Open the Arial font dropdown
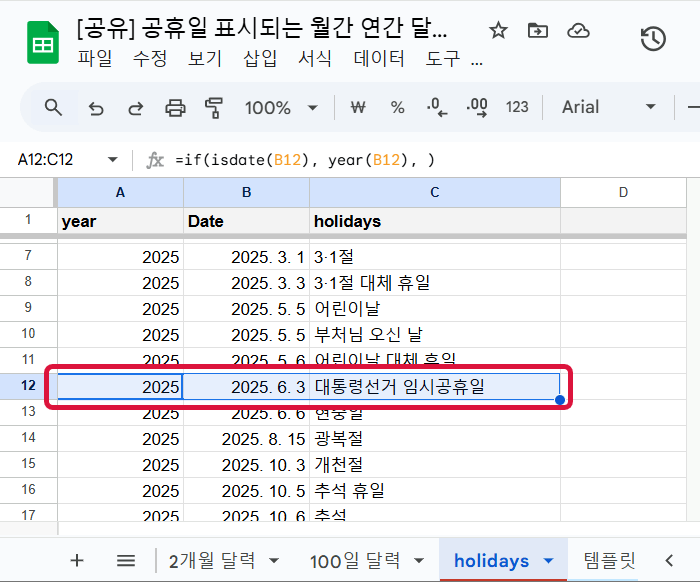This screenshot has width=700, height=582. (x=608, y=107)
